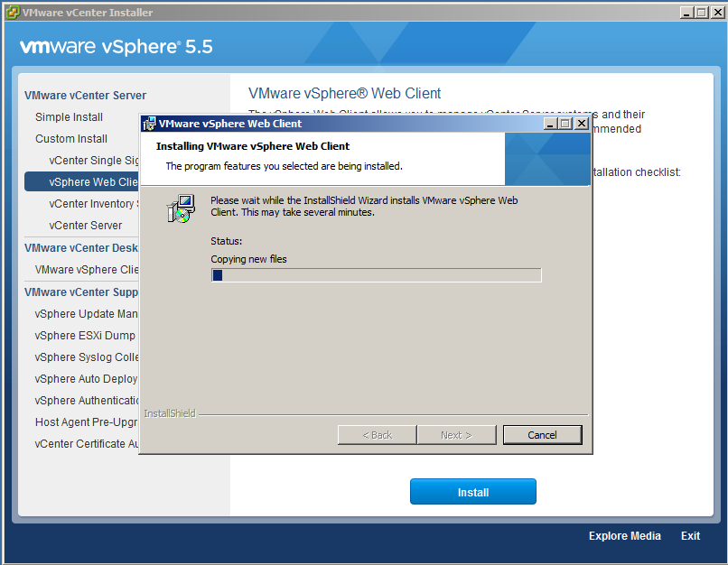This screenshot has height=565, width=728.
Task: Choose vSphere Auto Deploy option
Action: pyautogui.click(x=86, y=379)
